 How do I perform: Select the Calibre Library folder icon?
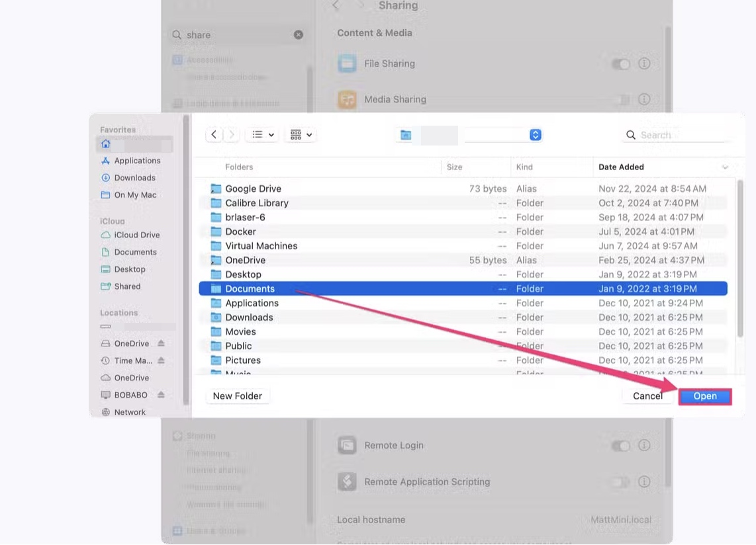click(216, 203)
